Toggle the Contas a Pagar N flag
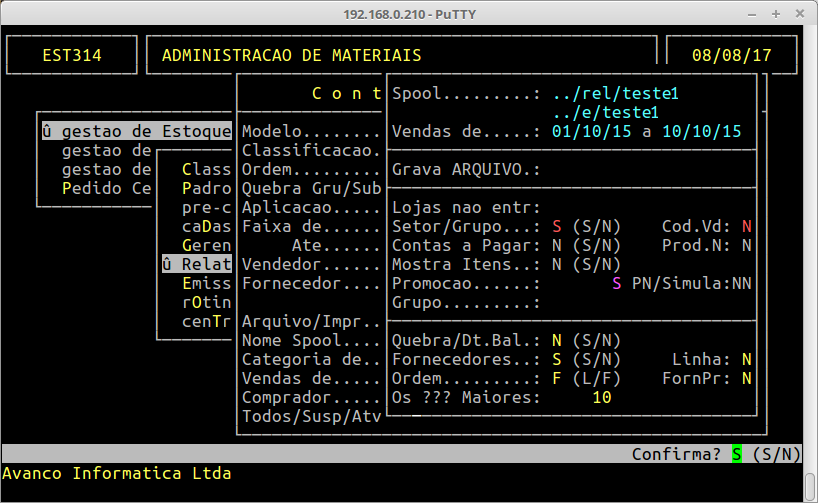The width and height of the screenshot is (818, 503). pyautogui.click(x=557, y=246)
